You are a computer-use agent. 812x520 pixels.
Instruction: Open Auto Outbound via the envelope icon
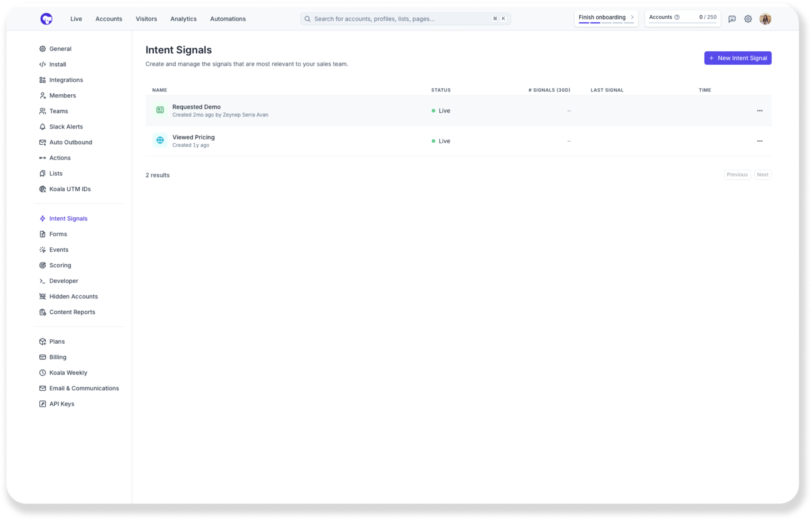pos(42,142)
